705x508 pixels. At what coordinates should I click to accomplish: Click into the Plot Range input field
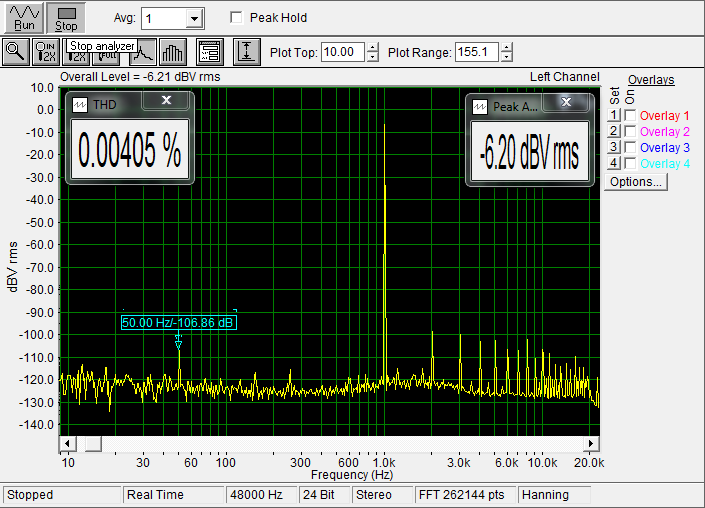coord(477,52)
